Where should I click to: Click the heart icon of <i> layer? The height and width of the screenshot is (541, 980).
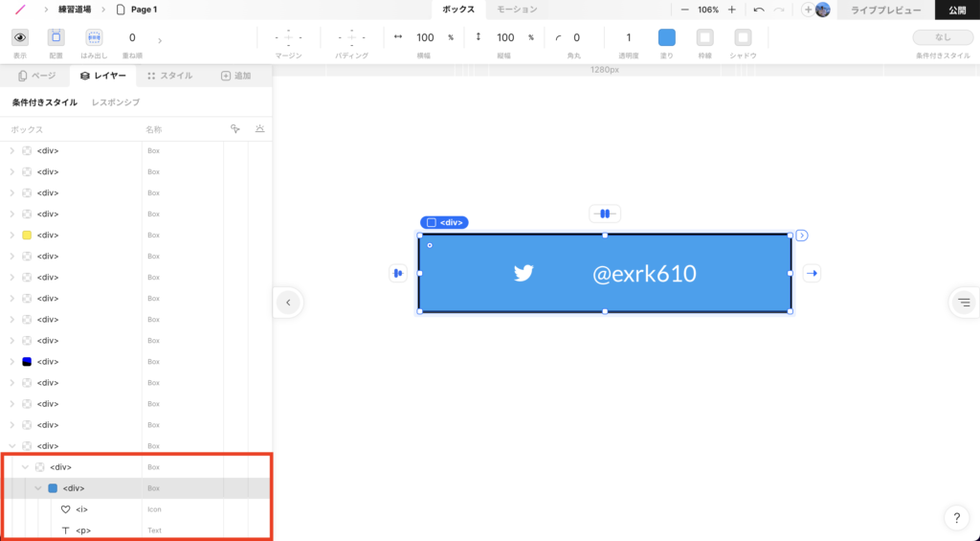click(x=66, y=509)
